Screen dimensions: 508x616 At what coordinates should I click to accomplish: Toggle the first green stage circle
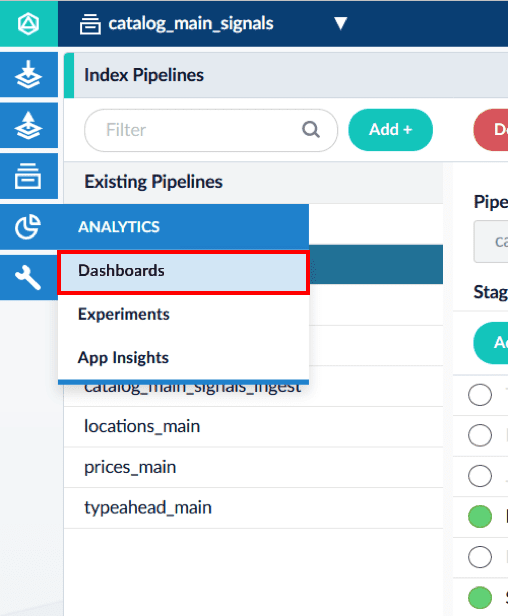(480, 516)
